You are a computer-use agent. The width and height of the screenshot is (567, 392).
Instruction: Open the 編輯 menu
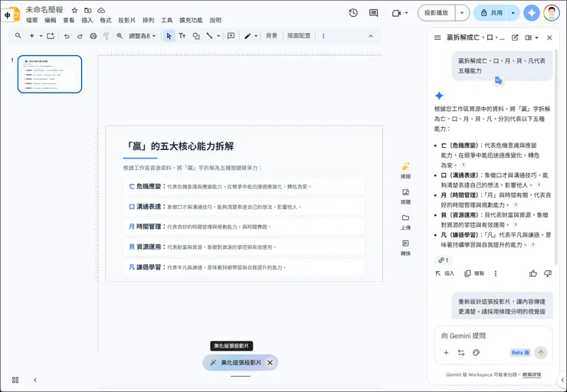click(51, 20)
